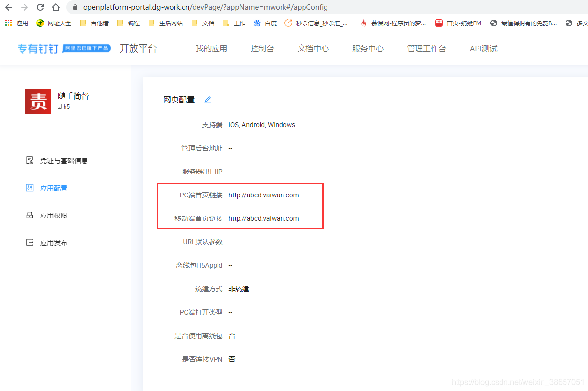This screenshot has width=588, height=391.
Task: Open the 工作 bookmark folder
Action: click(234, 23)
